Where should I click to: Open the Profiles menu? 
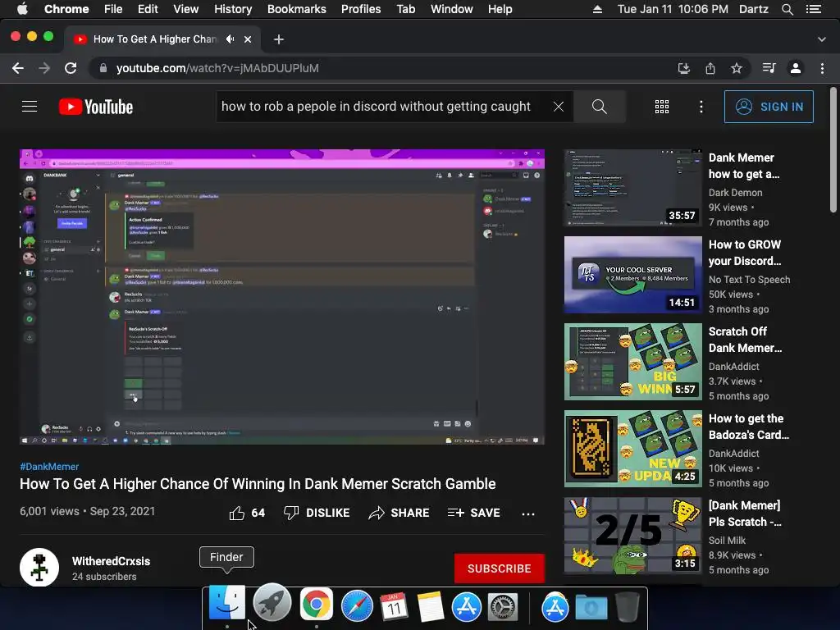[361, 9]
